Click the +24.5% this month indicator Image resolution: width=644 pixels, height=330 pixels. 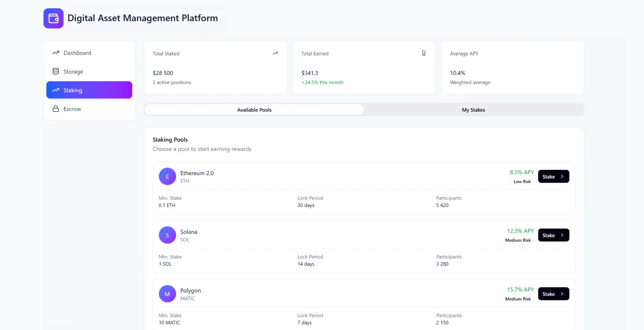pos(322,82)
